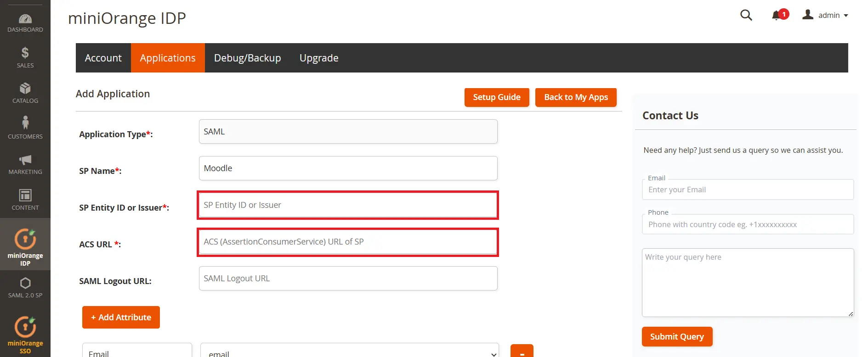The image size is (868, 357).
Task: Click the Submit Query button
Action: tap(677, 336)
